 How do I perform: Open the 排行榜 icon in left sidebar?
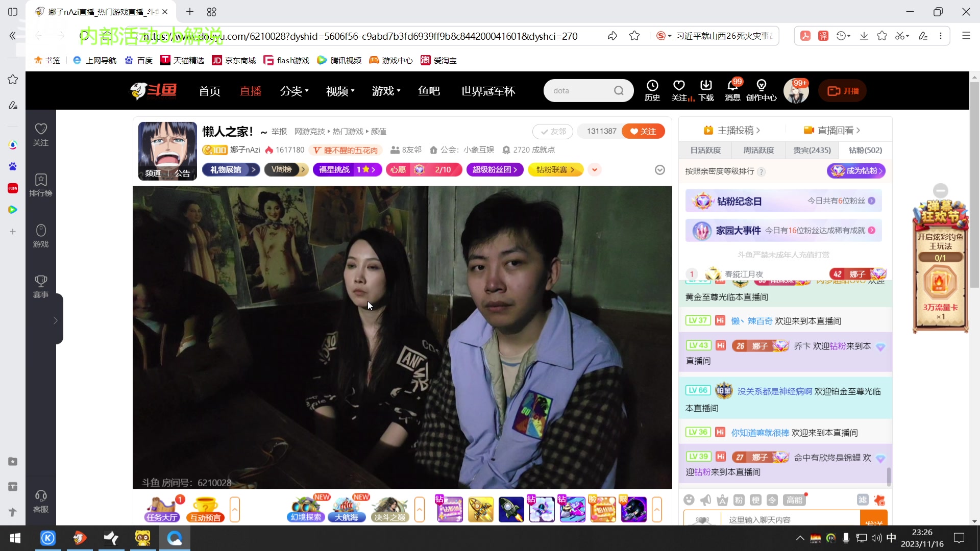[40, 185]
